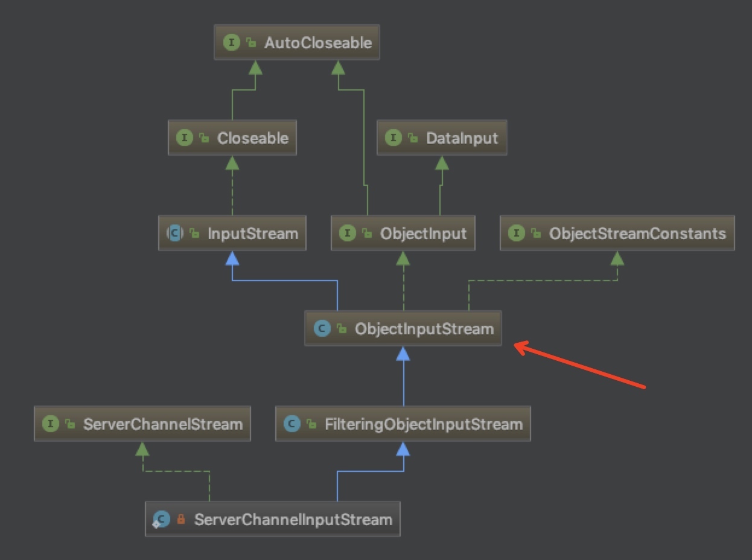Click the green visibility icon on ObjectInputStream

pos(342,329)
